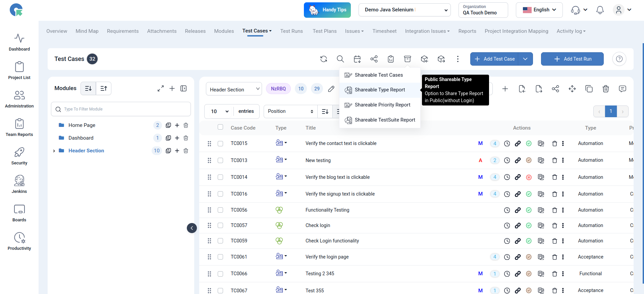Switch to the Test Runs tab
This screenshot has width=644, height=294.
click(291, 31)
